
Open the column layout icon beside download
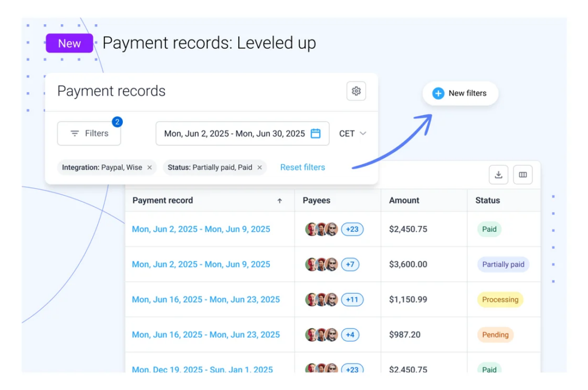tap(523, 174)
